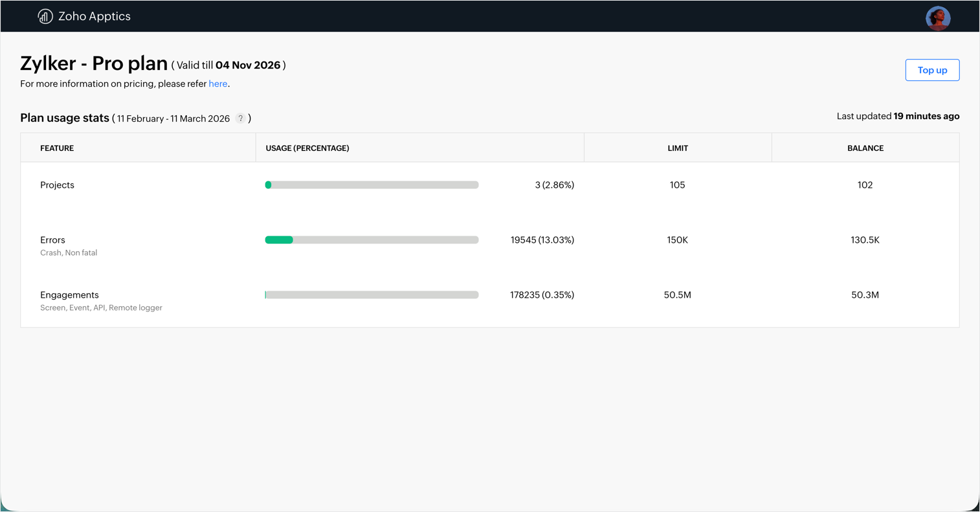Click the 150K errors limit value

click(x=677, y=240)
